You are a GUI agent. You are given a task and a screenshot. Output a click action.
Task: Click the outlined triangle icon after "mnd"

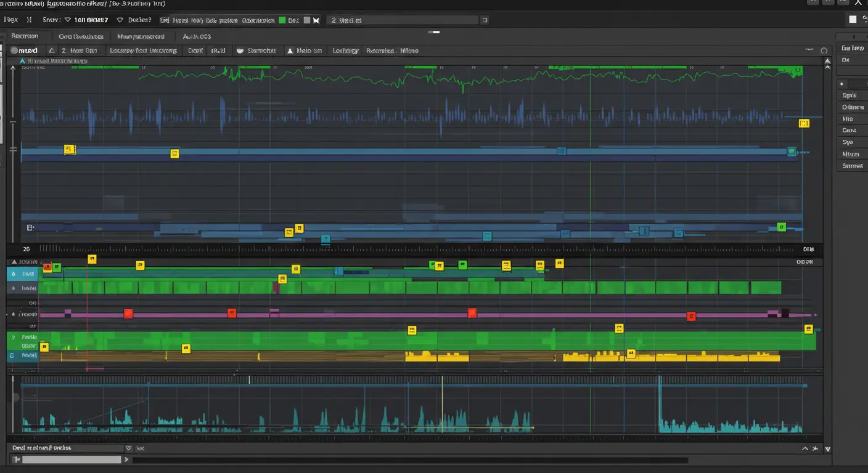click(52, 51)
